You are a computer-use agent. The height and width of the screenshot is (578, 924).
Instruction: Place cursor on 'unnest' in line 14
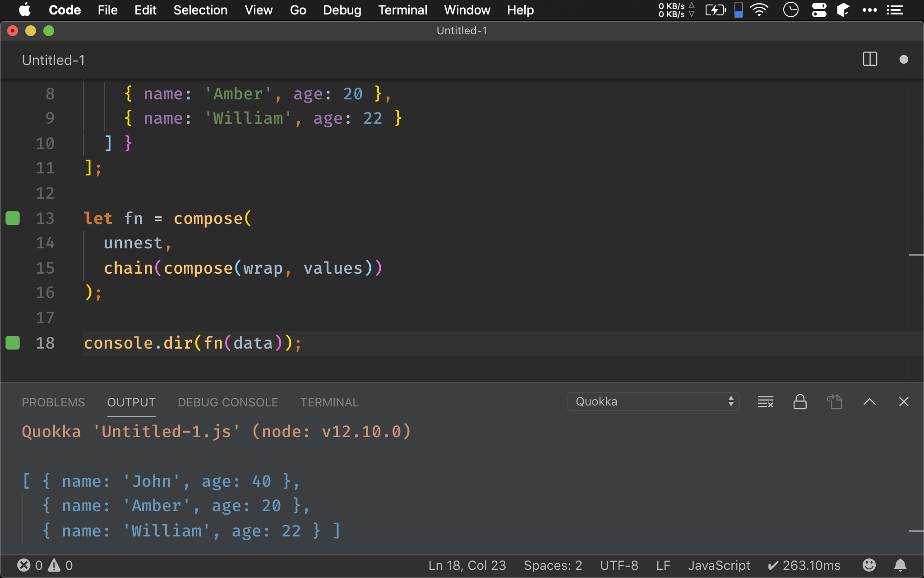coord(133,243)
